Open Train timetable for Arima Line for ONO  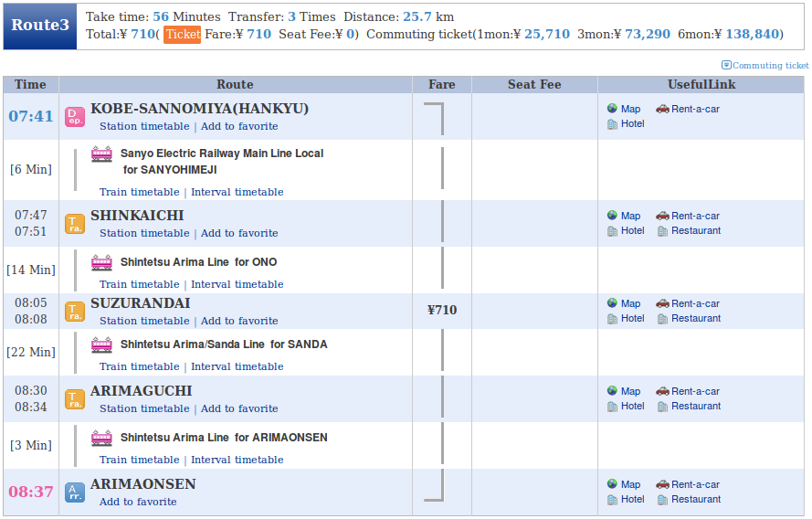point(140,284)
